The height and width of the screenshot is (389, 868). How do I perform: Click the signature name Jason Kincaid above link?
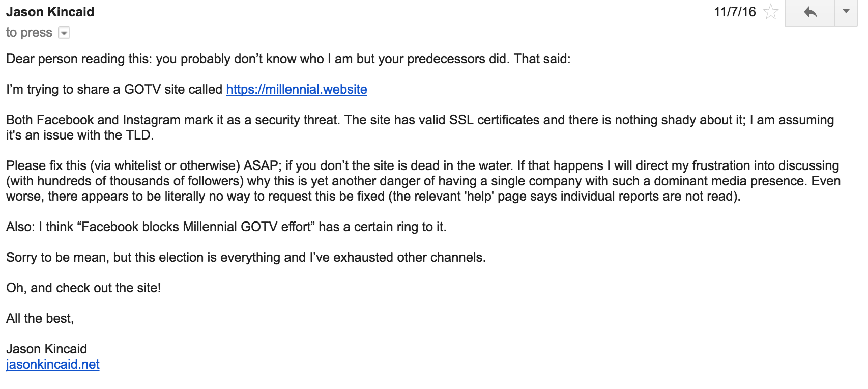(47, 349)
